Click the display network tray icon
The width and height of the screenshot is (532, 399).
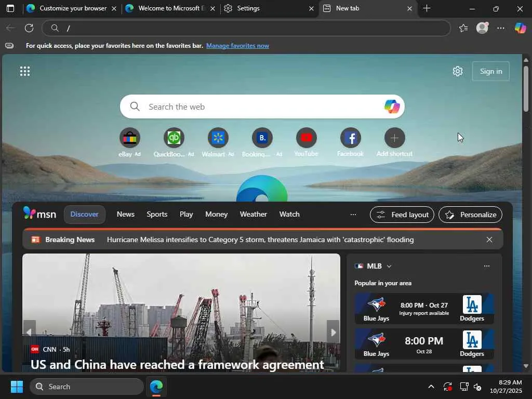pos(463,387)
